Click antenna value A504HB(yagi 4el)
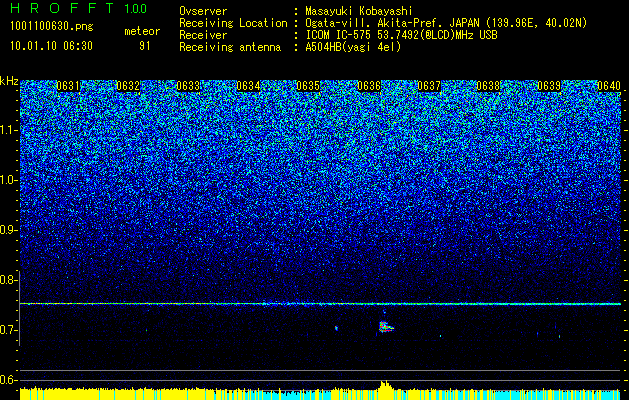Image resolution: width=629 pixels, height=400 pixels. pyautogui.click(x=353, y=47)
